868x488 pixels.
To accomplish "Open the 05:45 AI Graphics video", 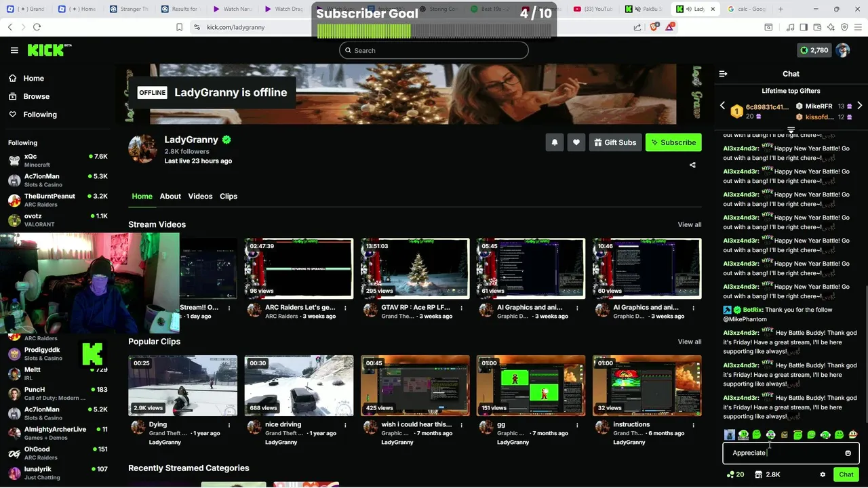I will 531,268.
